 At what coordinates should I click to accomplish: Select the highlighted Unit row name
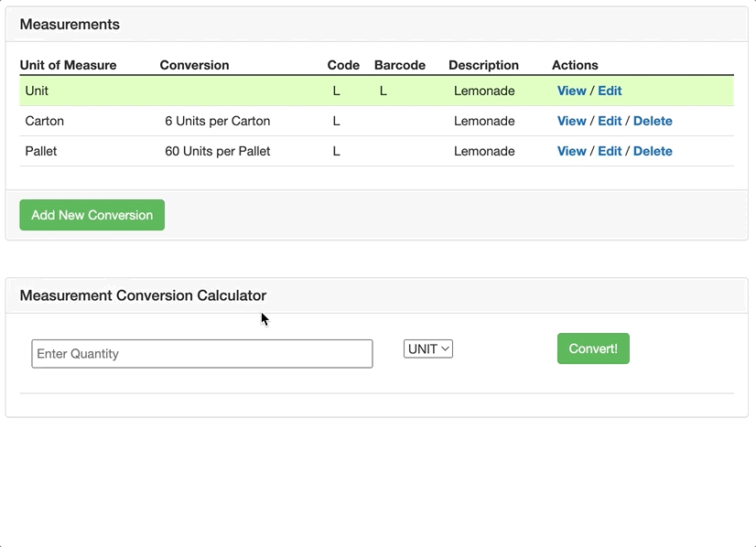37,91
